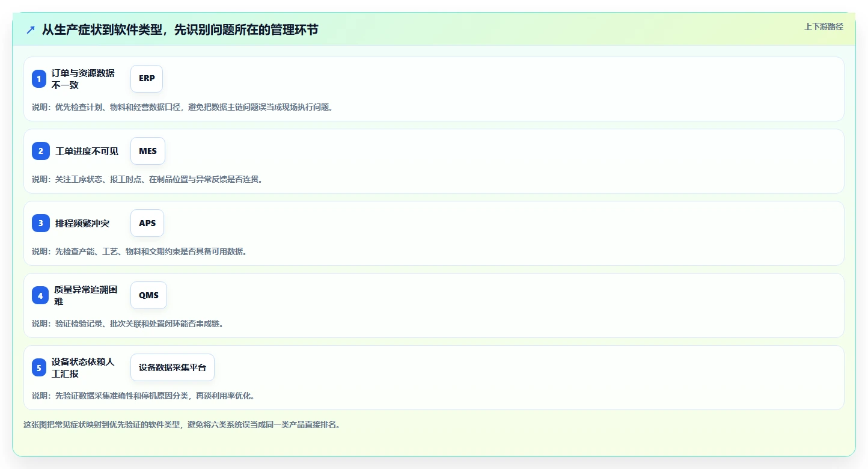
Task: Click the number 5 step badge
Action: (x=39, y=367)
